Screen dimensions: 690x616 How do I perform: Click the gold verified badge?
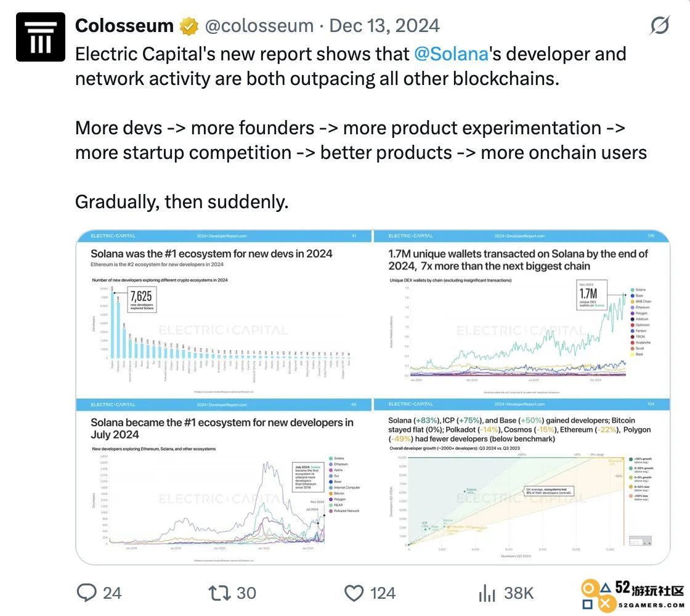[189, 26]
